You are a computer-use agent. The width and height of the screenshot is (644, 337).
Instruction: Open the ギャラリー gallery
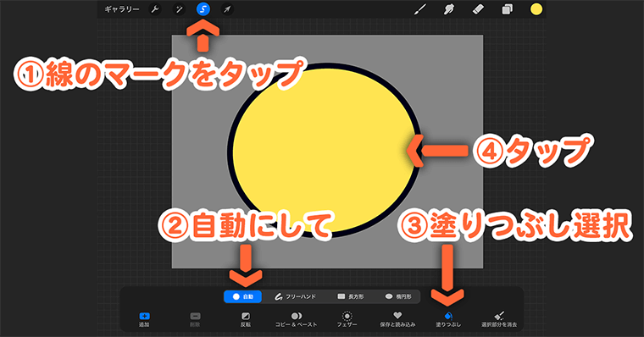point(121,9)
